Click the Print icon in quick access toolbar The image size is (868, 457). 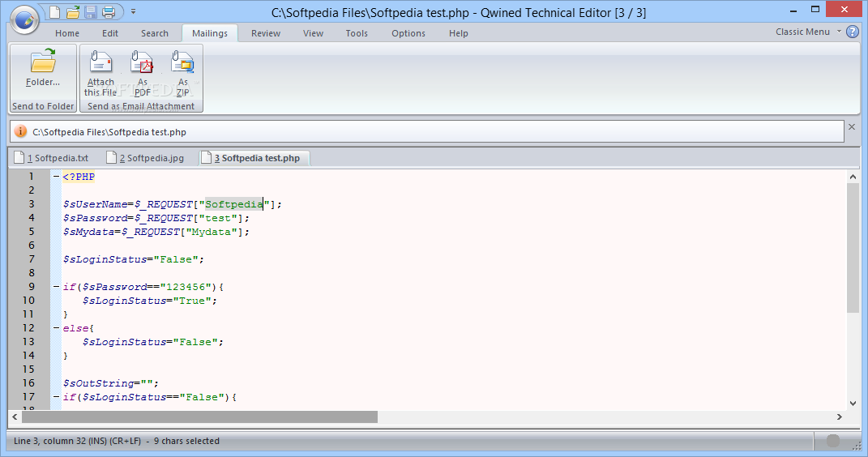pos(109,11)
